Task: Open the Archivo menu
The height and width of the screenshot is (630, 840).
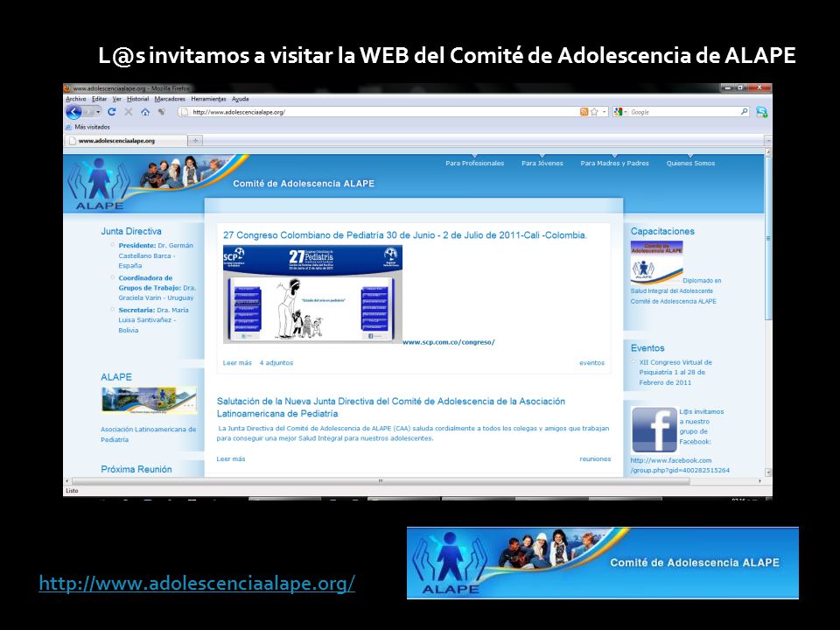Action: (76, 99)
